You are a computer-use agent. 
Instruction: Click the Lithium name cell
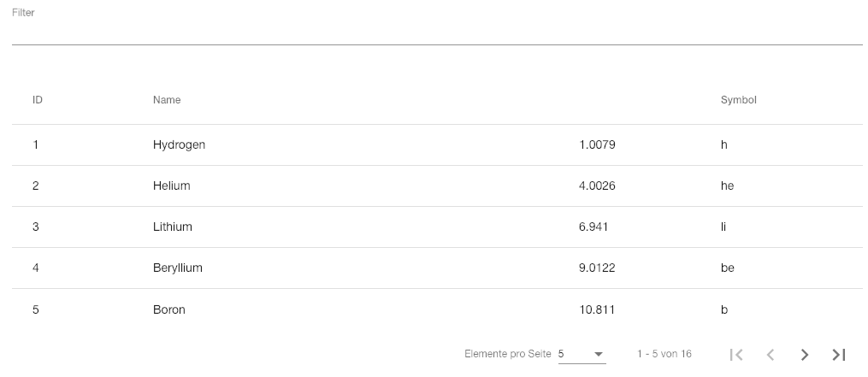coord(173,227)
